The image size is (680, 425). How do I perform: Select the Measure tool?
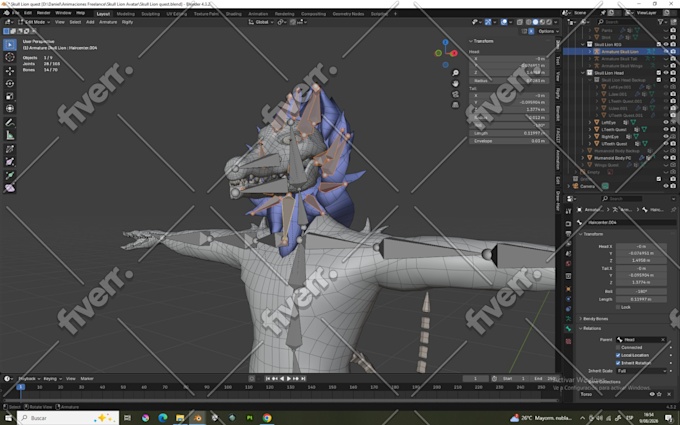(10, 135)
